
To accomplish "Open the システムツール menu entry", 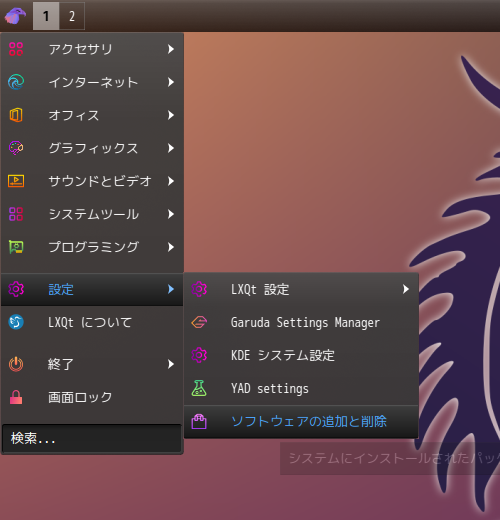I will 92,214.
